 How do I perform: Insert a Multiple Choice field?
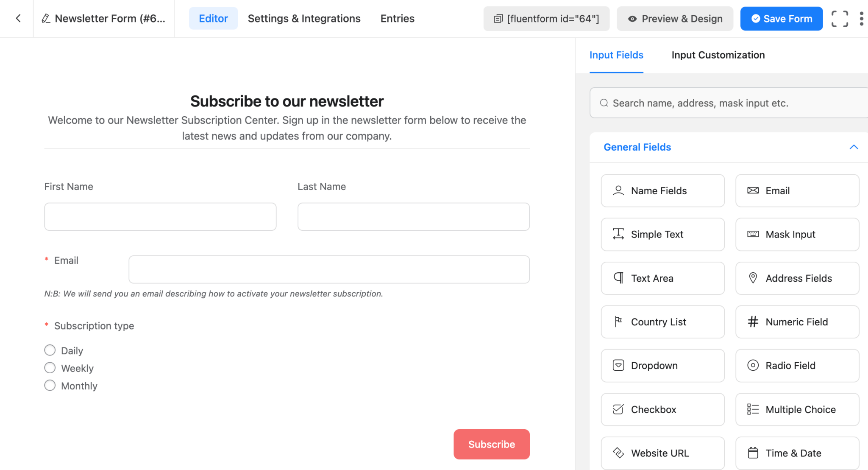(x=797, y=409)
